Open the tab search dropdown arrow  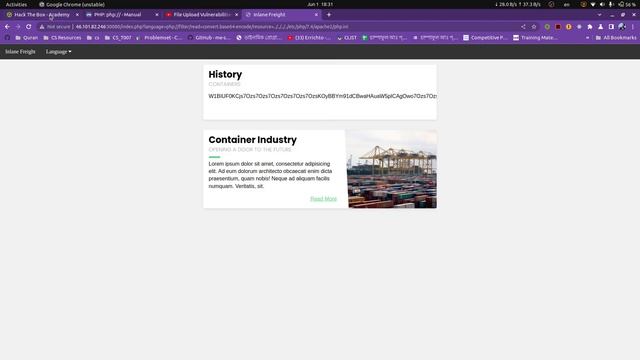pyautogui.click(x=599, y=15)
